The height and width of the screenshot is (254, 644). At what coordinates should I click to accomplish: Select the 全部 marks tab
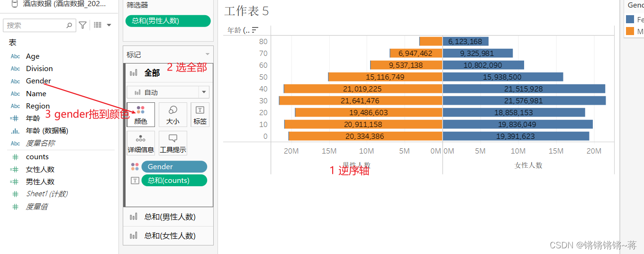(152, 73)
